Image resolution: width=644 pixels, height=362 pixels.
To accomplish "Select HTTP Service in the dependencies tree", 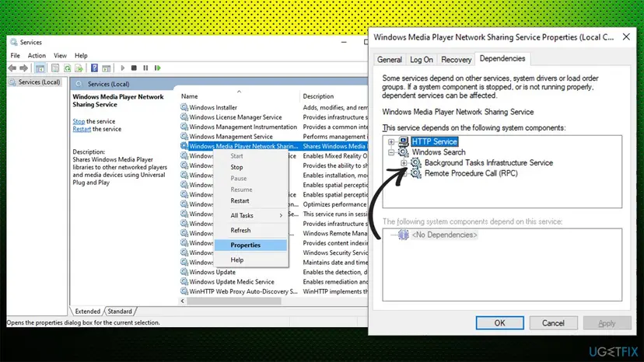I will 435,141.
